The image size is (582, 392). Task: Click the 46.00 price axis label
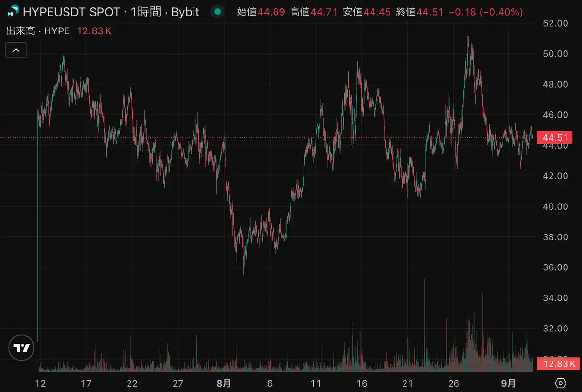[x=555, y=115]
